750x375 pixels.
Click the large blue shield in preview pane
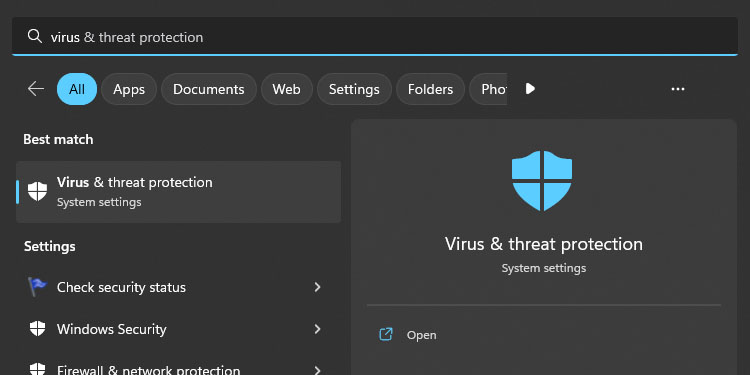(542, 180)
